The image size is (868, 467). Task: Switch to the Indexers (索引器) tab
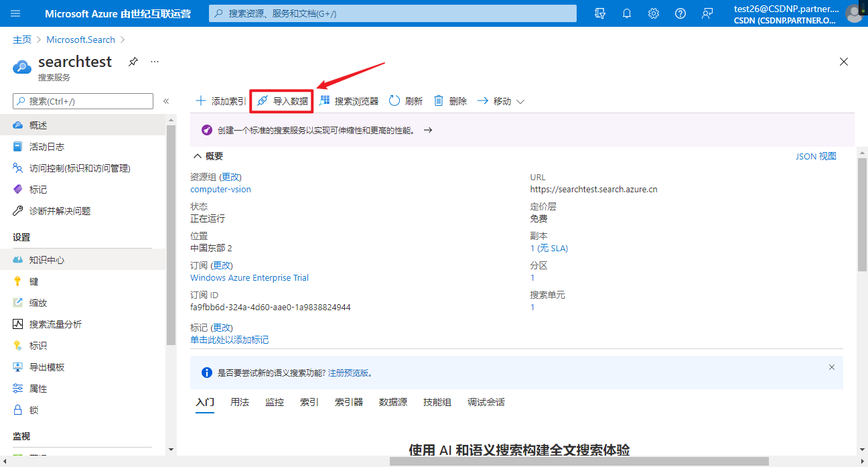[x=349, y=403]
